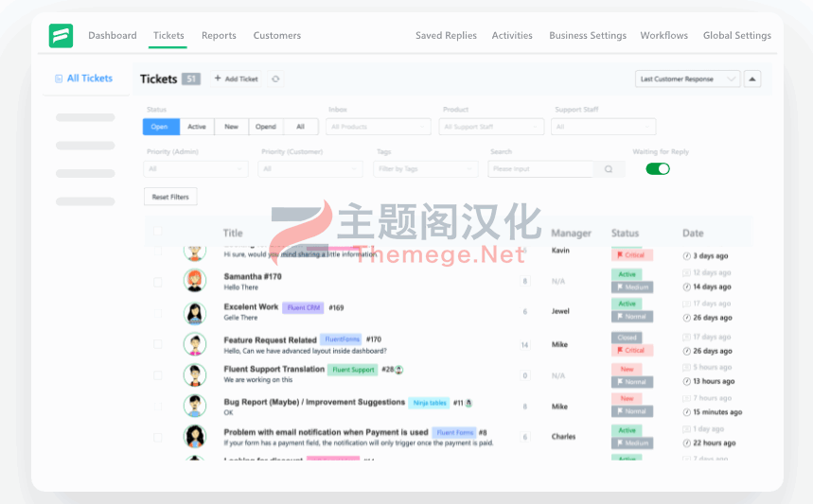Select the All status filter
Screen dimensions: 813x504
coord(301,127)
